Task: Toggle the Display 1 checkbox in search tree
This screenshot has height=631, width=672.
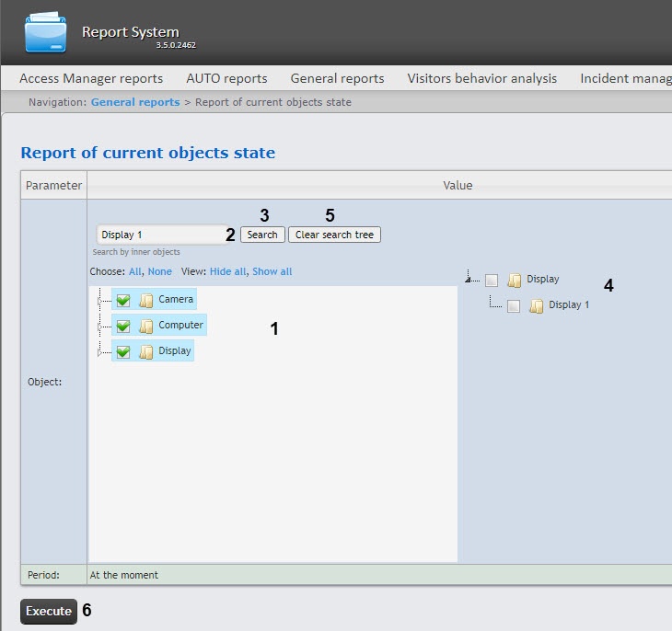Action: pyautogui.click(x=514, y=305)
